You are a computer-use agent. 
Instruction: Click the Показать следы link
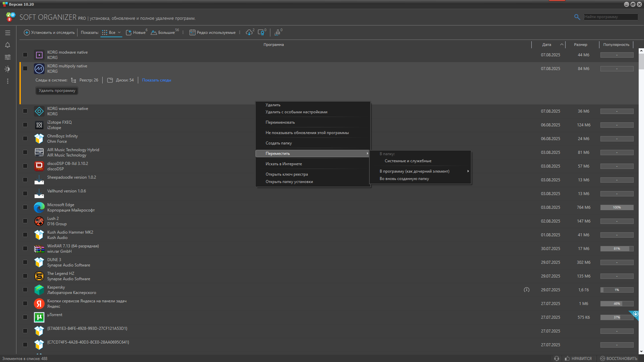(156, 80)
